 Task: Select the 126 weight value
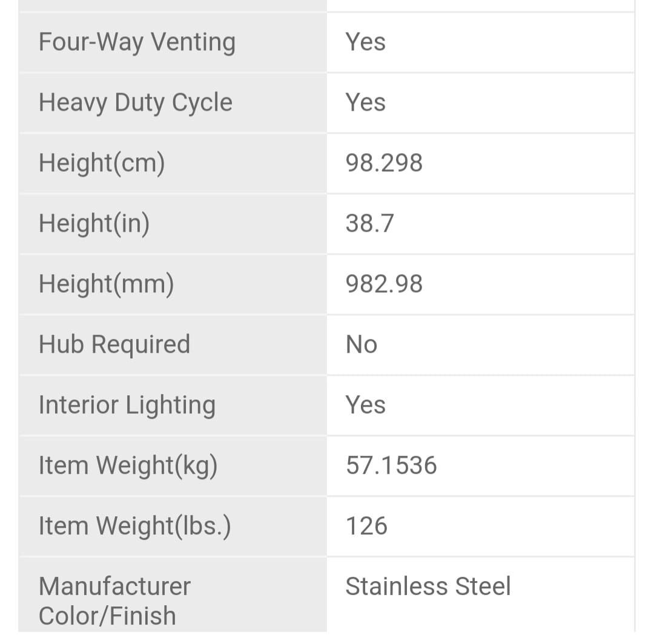tap(366, 527)
